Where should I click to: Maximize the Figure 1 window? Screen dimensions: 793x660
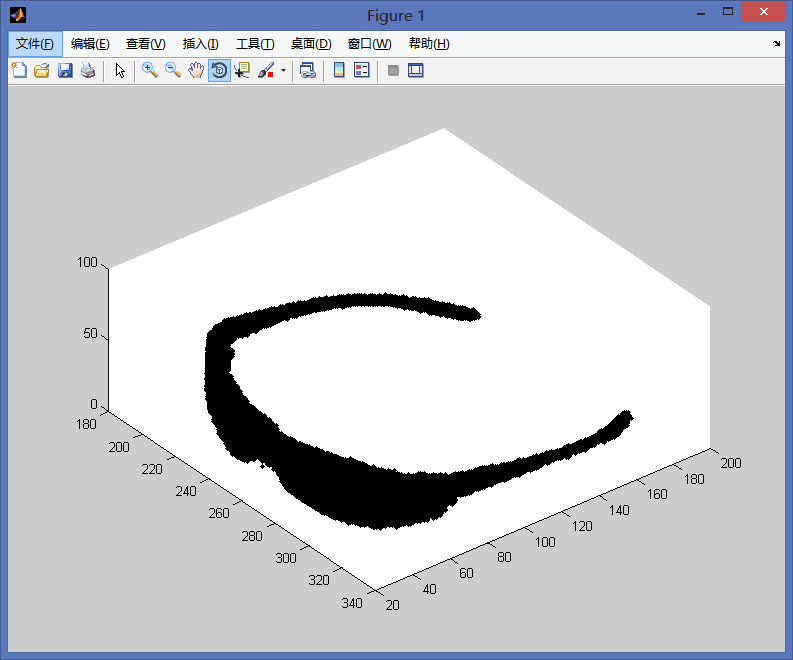(728, 12)
